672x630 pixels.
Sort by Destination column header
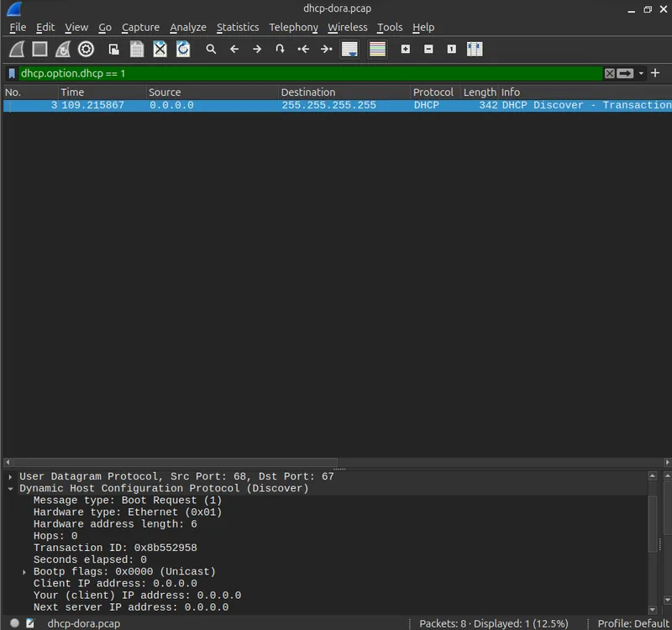point(344,92)
